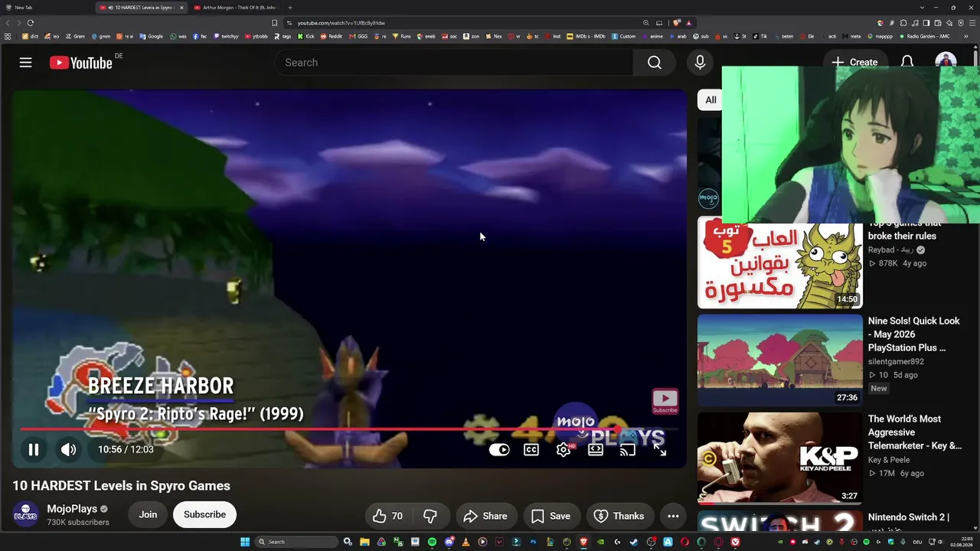Share the Spyro video
Image resolution: width=980 pixels, height=551 pixels.
click(x=486, y=516)
